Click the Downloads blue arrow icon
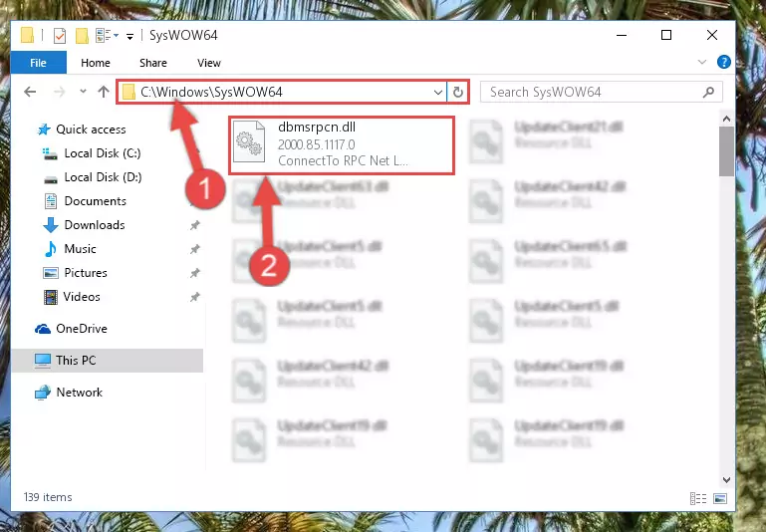 pyautogui.click(x=51, y=225)
